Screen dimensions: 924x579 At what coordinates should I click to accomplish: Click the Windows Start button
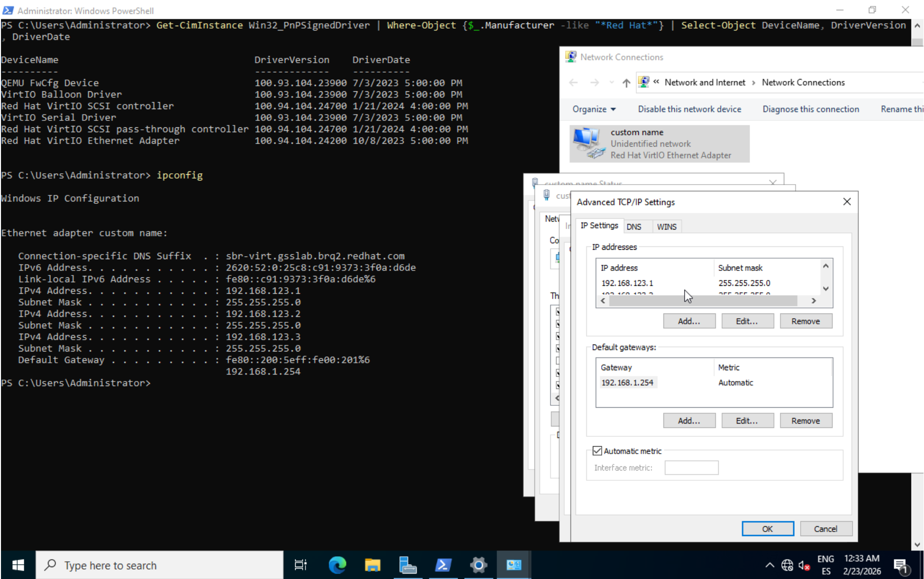[18, 565]
